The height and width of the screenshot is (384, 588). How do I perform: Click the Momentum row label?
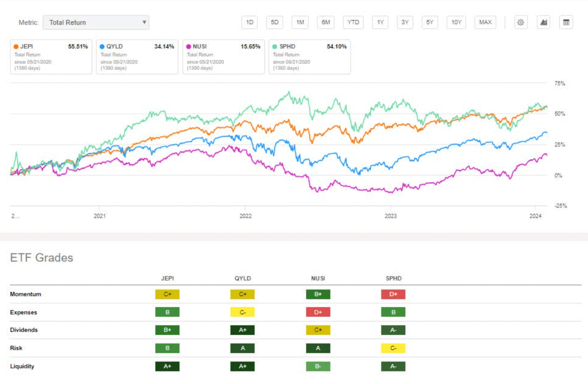tap(25, 294)
